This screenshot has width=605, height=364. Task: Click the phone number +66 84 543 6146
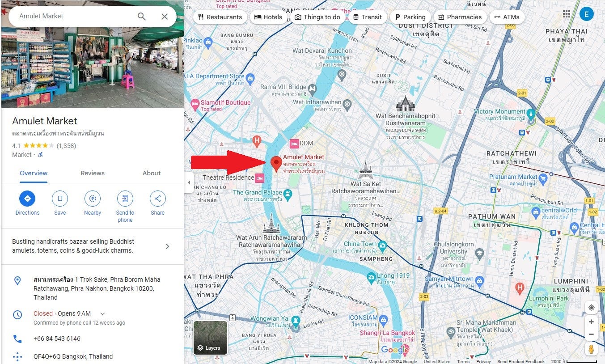click(57, 339)
